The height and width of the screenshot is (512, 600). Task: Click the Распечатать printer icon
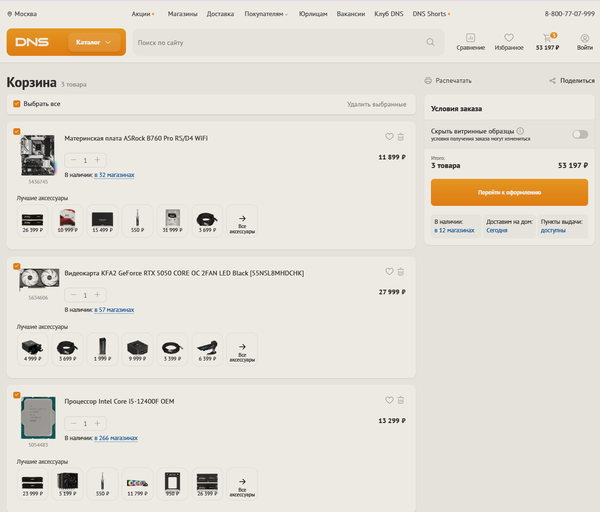point(428,80)
